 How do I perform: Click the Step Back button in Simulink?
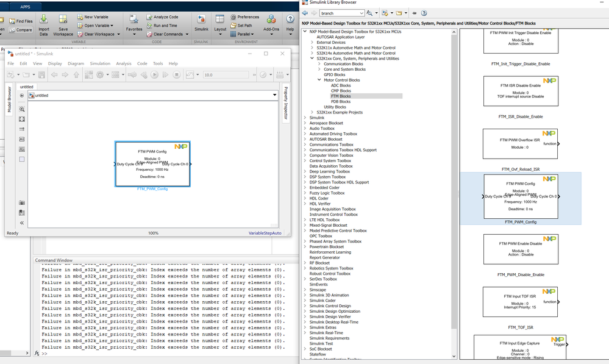click(x=143, y=74)
